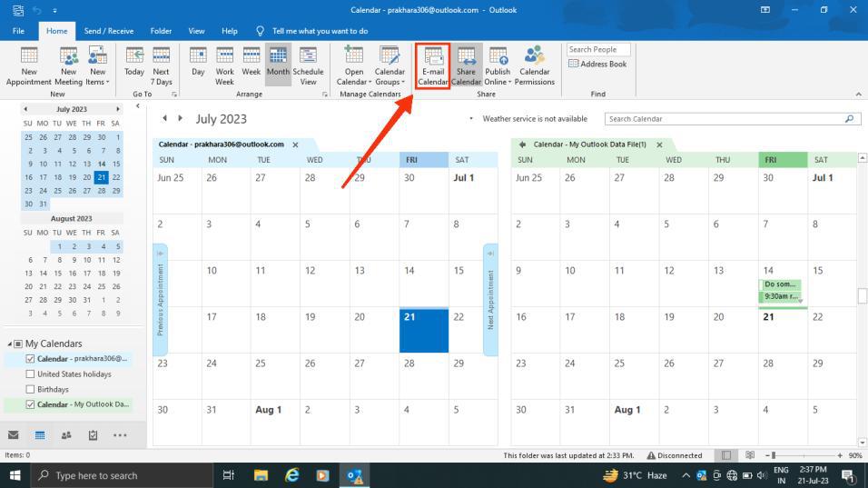Screen dimensions: 868x488
Task: Switch to Schedule View
Action: pyautogui.click(x=308, y=66)
